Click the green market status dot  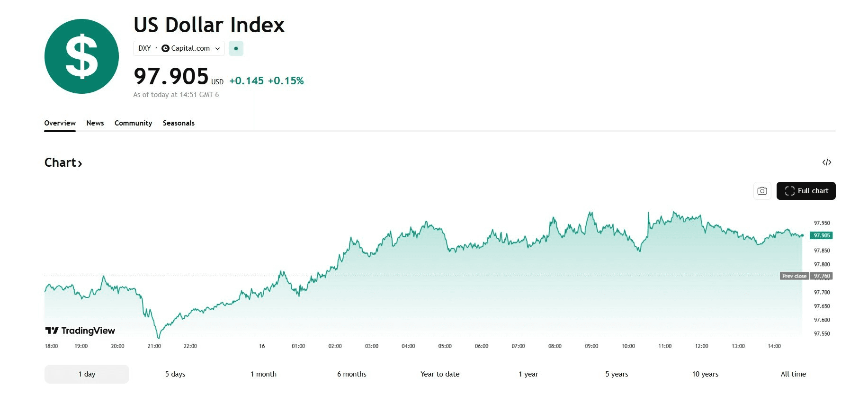tap(236, 48)
